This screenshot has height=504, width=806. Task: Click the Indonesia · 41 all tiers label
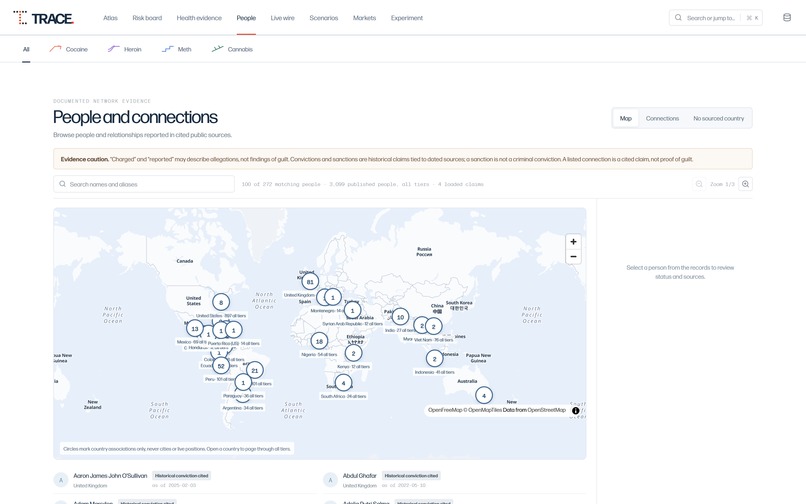click(434, 372)
